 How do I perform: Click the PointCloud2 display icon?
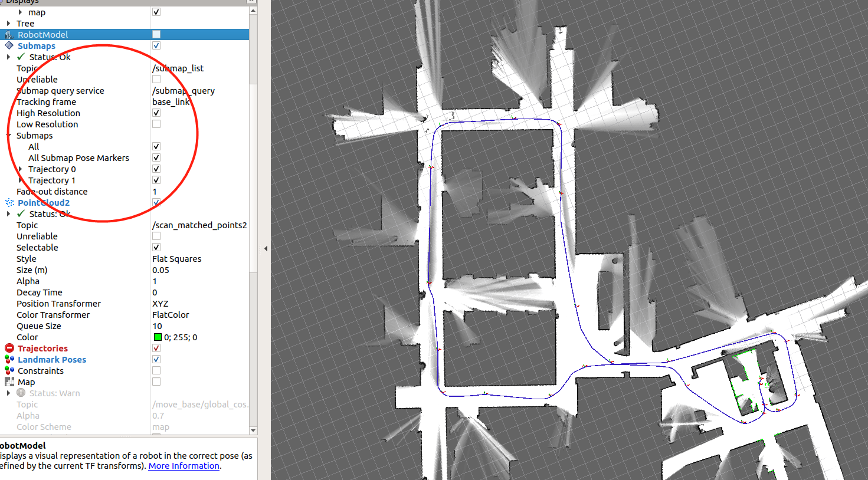(8, 202)
